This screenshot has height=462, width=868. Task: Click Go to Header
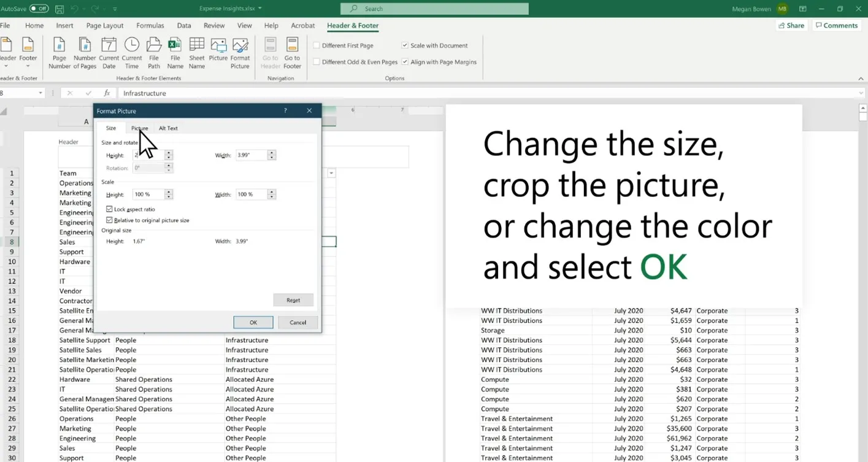tap(270, 53)
